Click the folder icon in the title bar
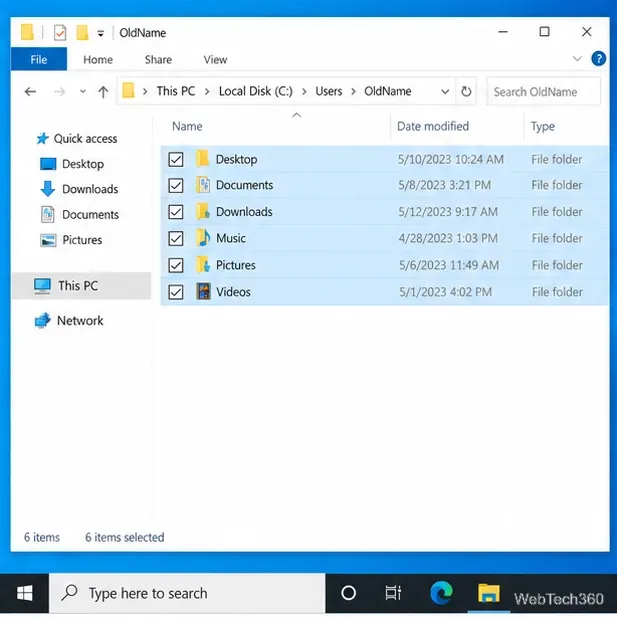 click(x=27, y=32)
